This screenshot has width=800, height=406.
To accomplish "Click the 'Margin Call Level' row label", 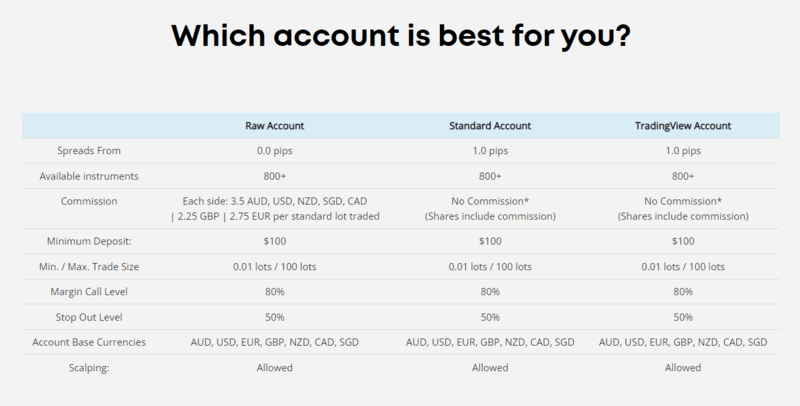I will click(x=89, y=291).
